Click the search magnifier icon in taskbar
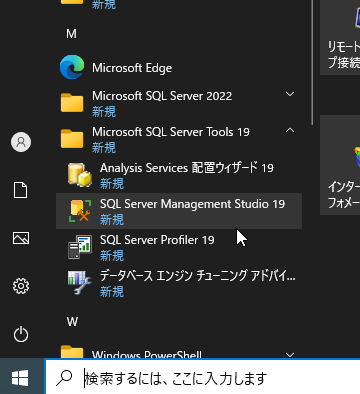 coord(64,378)
